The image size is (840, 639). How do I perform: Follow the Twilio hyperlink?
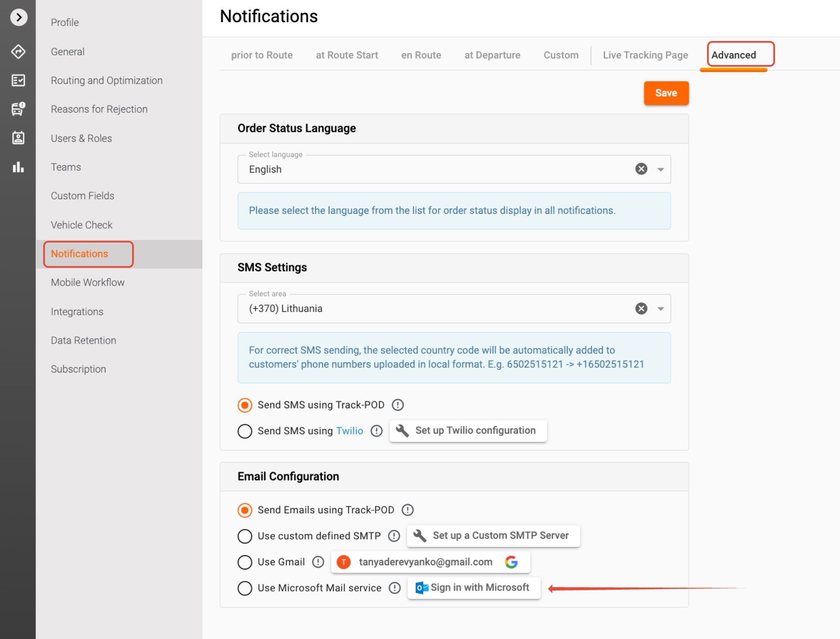pos(349,431)
